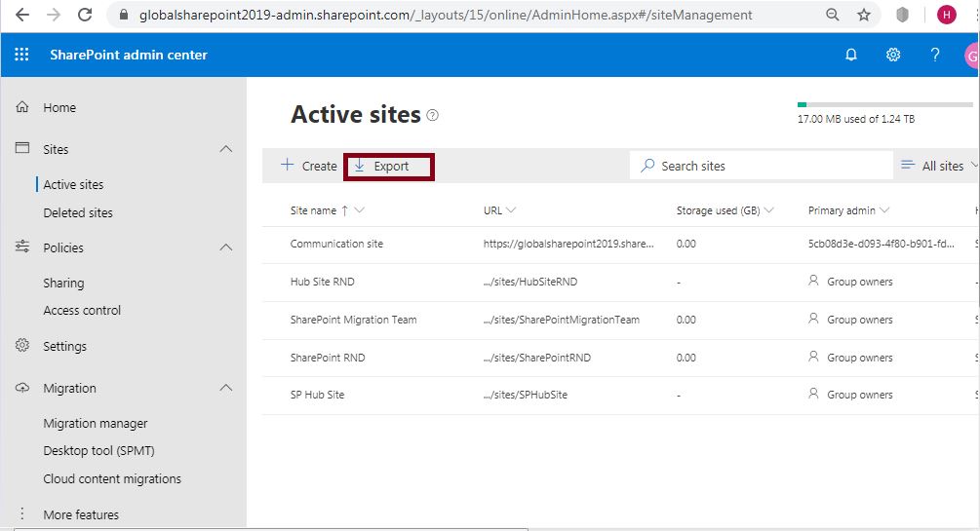Click the Home house icon
Viewport: 980px width, 531px height.
pyautogui.click(x=22, y=107)
